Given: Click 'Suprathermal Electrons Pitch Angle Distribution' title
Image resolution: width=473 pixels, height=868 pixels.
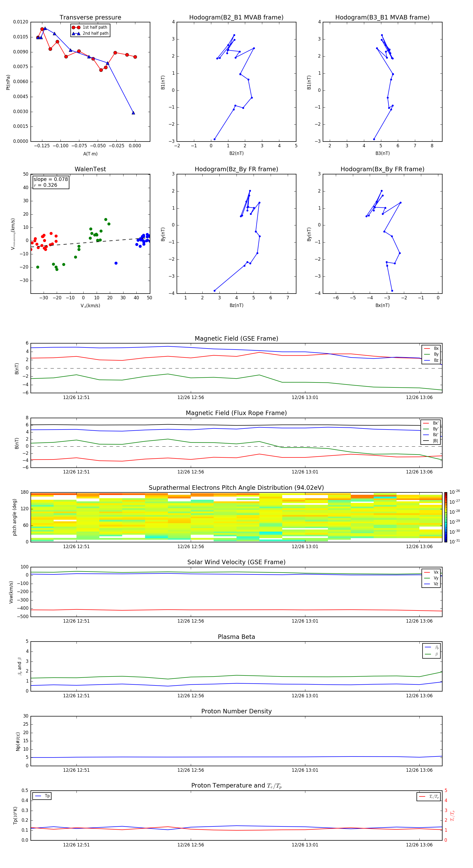Looking at the screenshot, I should tap(236, 488).
